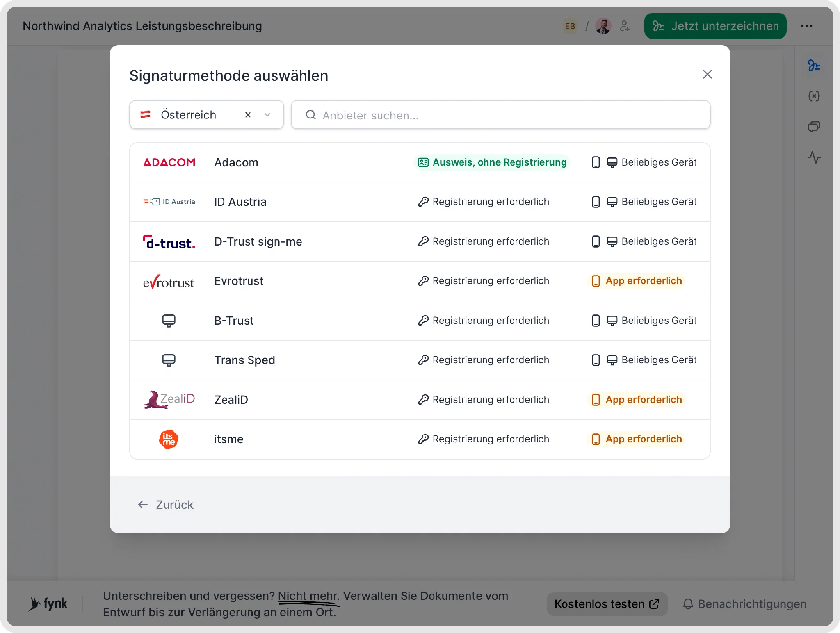840x633 pixels.
Task: Click the evrotrust logo
Action: pyautogui.click(x=169, y=282)
